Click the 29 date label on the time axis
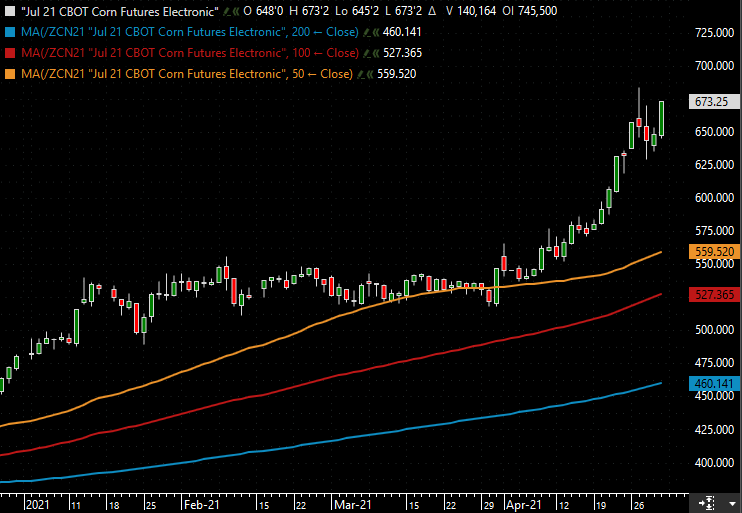This screenshot has width=742, height=513. click(488, 505)
